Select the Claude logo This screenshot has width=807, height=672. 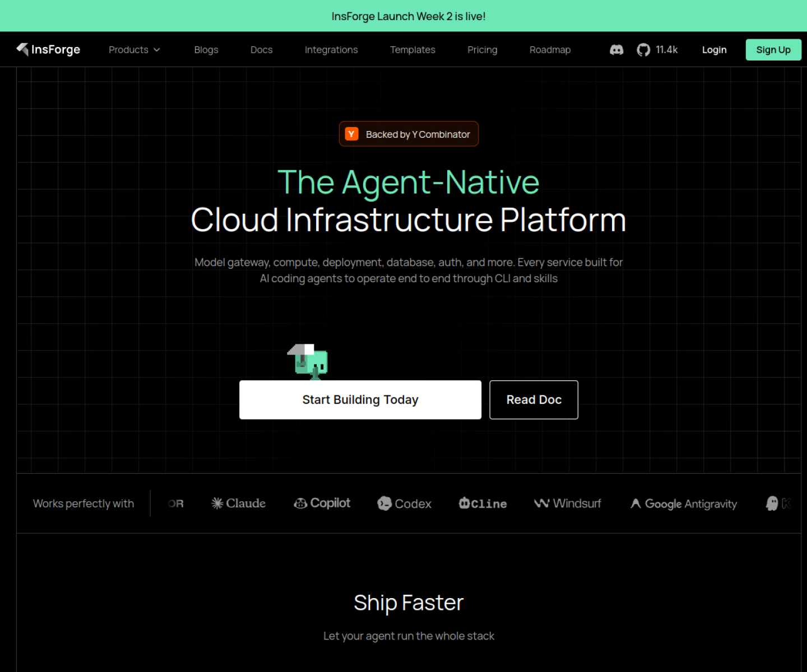click(x=238, y=503)
